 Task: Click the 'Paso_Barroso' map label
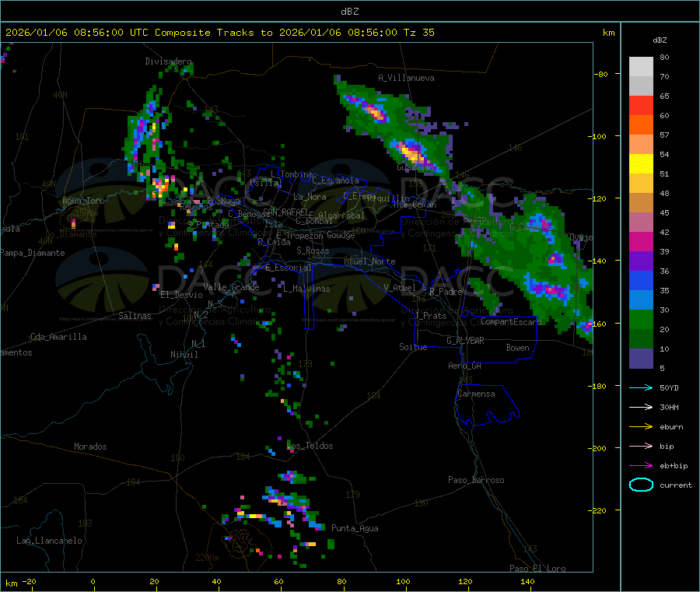pyautogui.click(x=476, y=480)
